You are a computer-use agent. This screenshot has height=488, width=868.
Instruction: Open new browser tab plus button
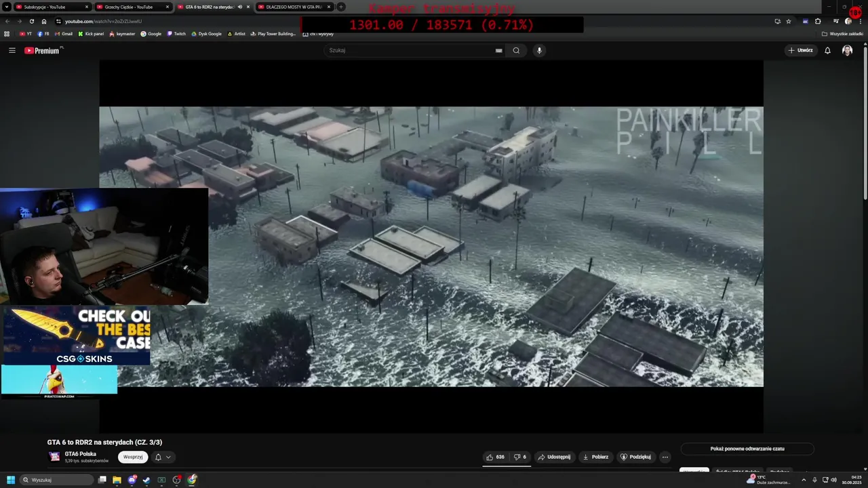pyautogui.click(x=341, y=7)
